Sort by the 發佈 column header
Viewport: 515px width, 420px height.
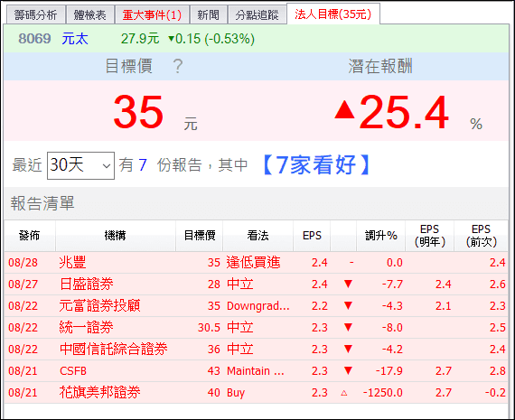point(30,236)
